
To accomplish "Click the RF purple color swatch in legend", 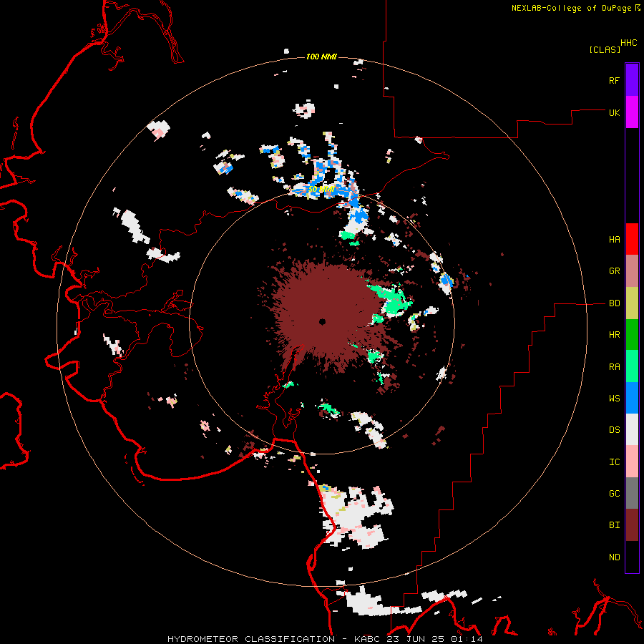I will pos(632,80).
